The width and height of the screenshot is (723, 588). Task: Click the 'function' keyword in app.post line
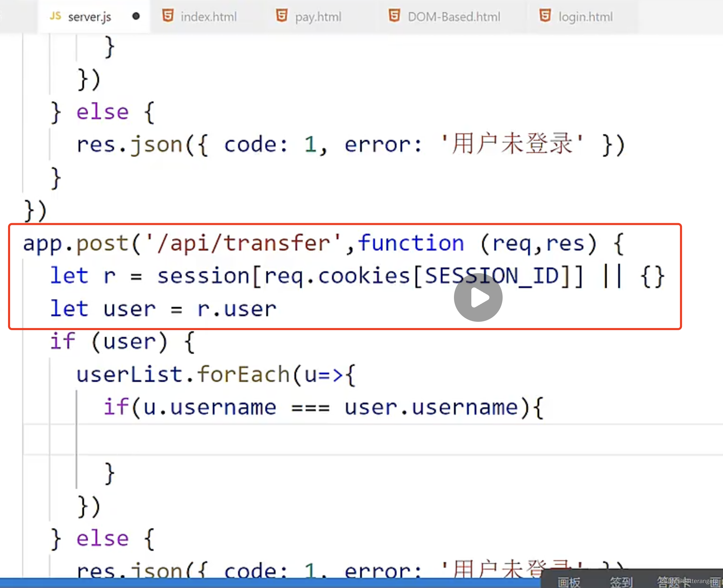coord(411,243)
